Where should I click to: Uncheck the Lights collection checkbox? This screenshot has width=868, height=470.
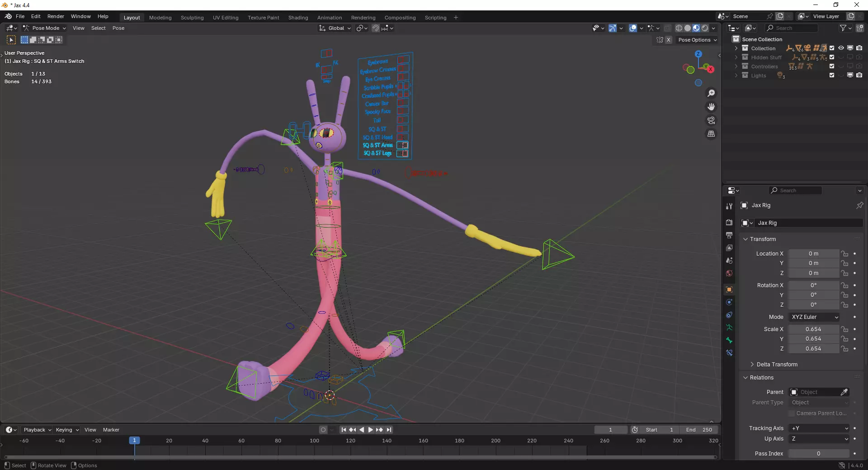832,75
